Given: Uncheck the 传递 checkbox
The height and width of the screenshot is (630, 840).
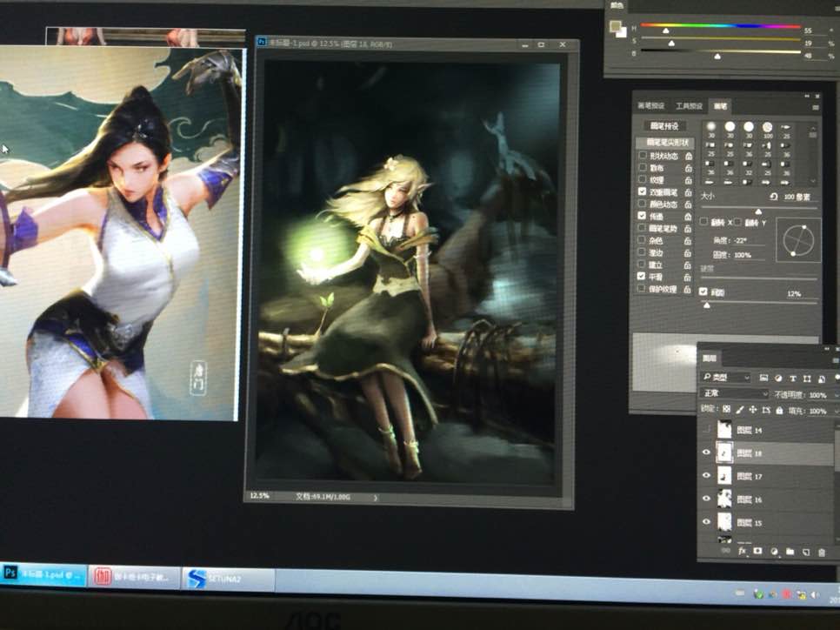Looking at the screenshot, I should tap(642, 216).
